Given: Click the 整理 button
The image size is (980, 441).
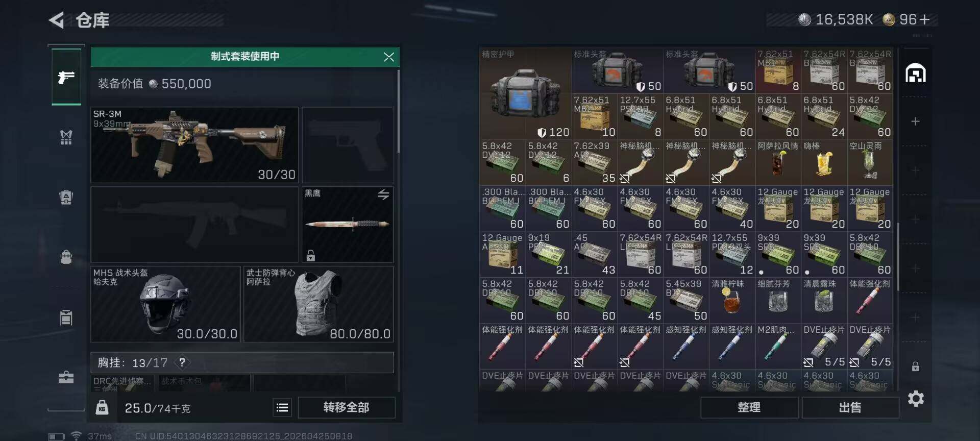Looking at the screenshot, I should pyautogui.click(x=749, y=407).
